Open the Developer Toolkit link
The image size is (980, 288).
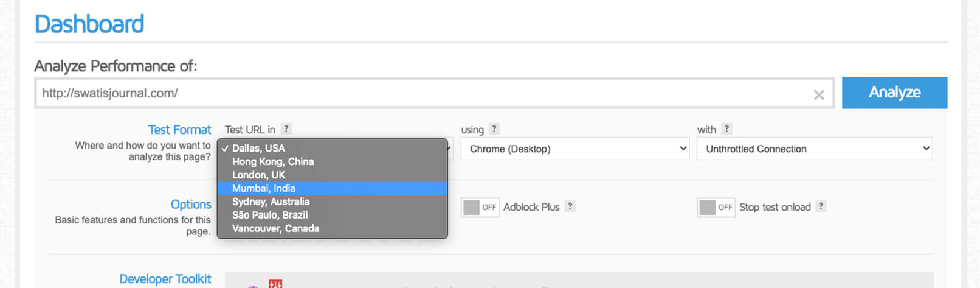(165, 279)
